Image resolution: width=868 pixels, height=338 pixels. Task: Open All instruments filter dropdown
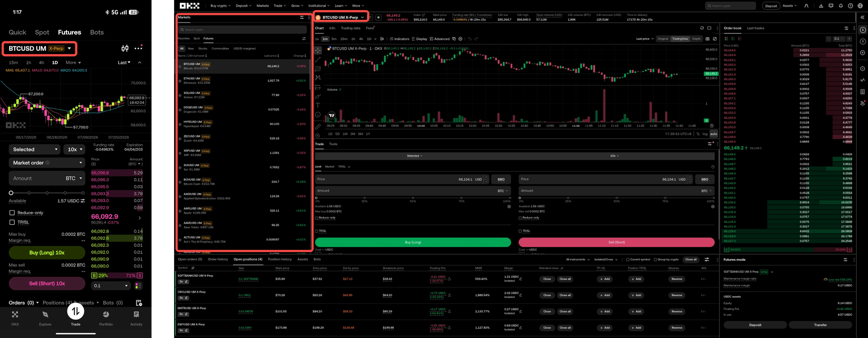[x=578, y=259]
